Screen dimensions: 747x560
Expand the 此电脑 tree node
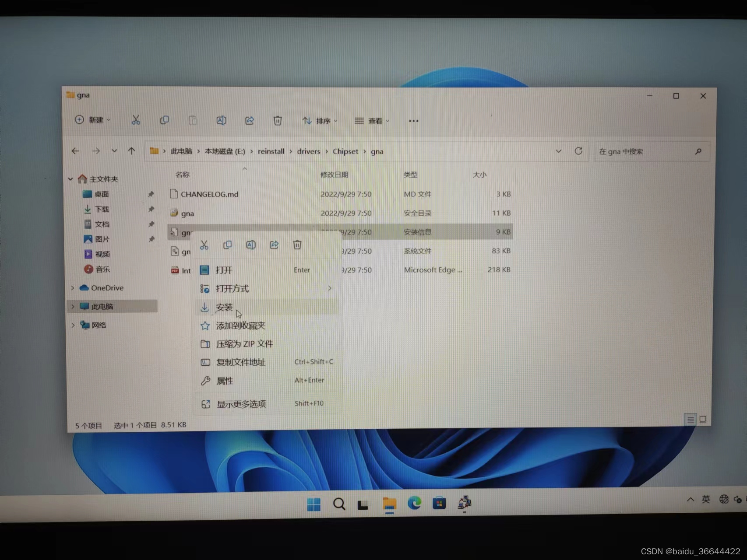(73, 307)
